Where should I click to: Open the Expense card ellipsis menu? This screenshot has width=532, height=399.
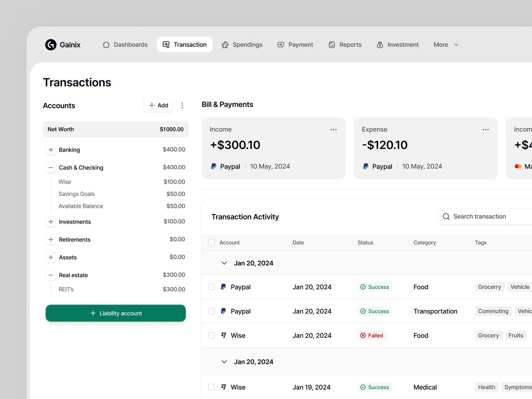point(485,129)
